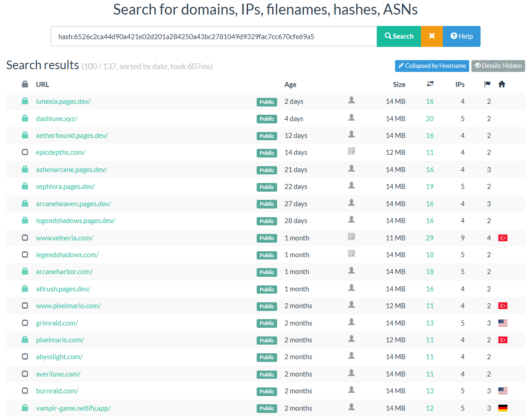Click the QR code icon in epicdepths.com row
532x417 pixels.
[351, 152]
